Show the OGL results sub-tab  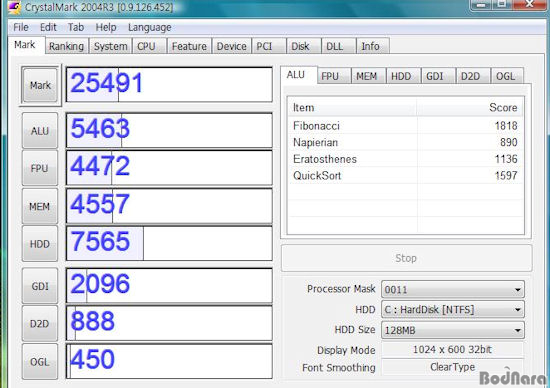pos(508,76)
